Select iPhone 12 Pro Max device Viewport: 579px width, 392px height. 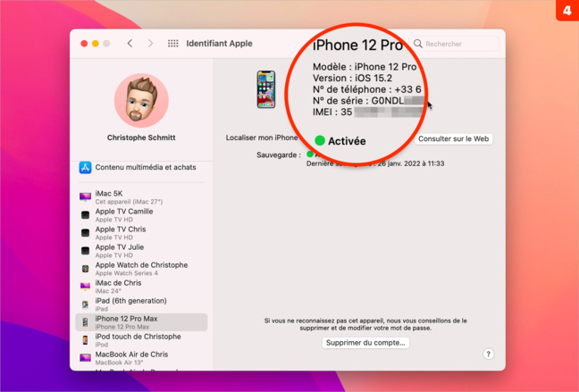coord(141,322)
